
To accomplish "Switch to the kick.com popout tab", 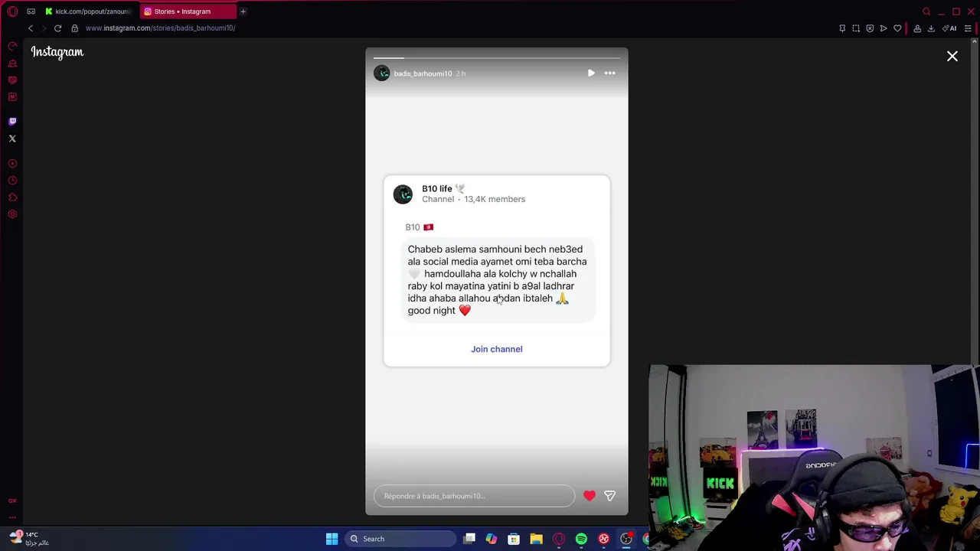I will click(x=88, y=11).
